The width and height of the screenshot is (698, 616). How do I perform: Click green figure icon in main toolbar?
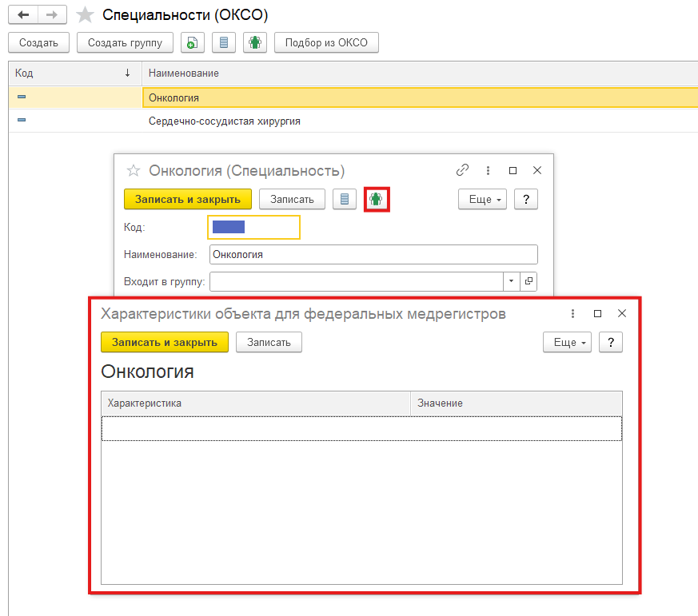coord(254,42)
